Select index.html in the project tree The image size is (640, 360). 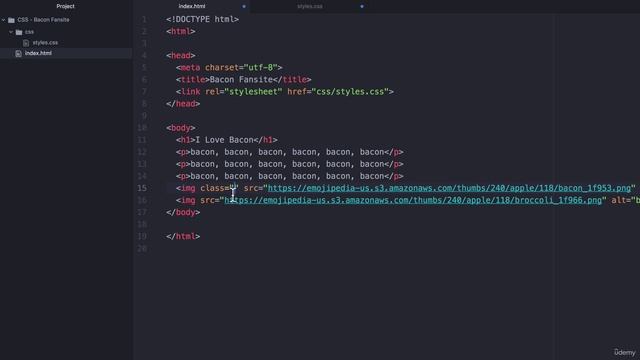[x=38, y=53]
